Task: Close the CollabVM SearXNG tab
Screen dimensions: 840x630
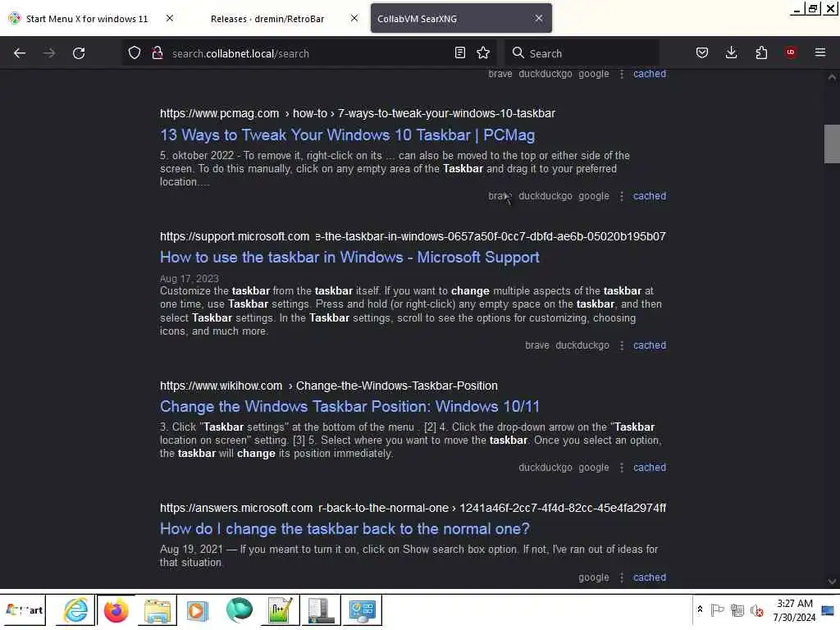Action: [539, 18]
